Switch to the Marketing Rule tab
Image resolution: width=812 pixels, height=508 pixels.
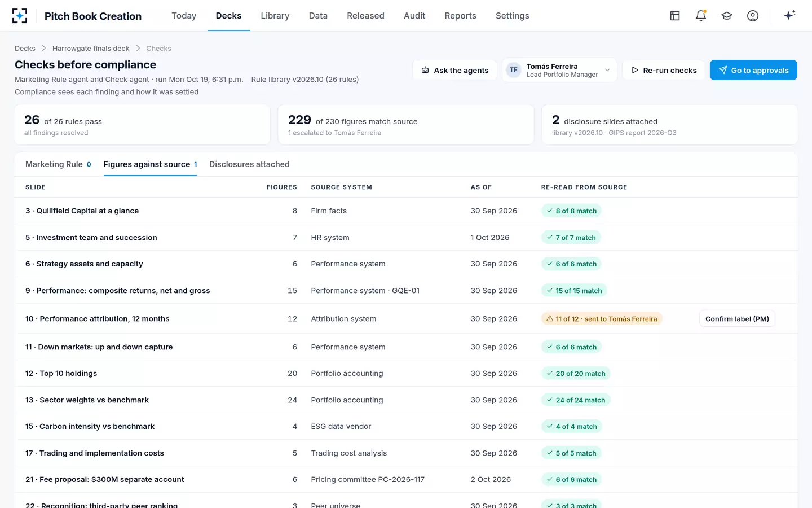click(58, 164)
